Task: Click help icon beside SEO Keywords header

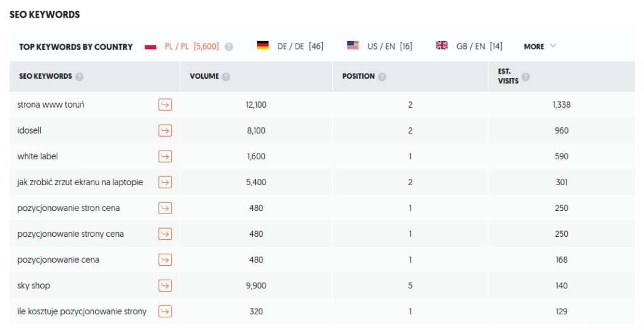Action: click(x=79, y=77)
